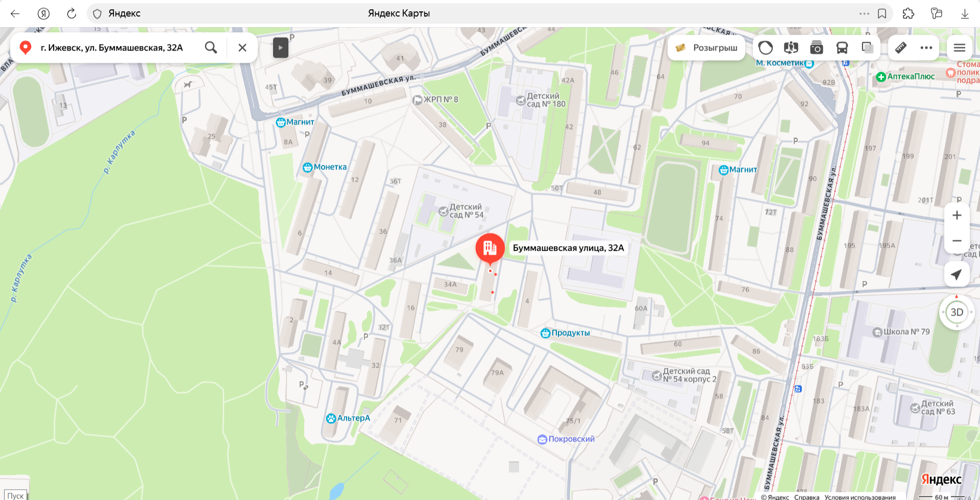Open the hamburger main menu
The height and width of the screenshot is (500, 980).
(x=960, y=47)
